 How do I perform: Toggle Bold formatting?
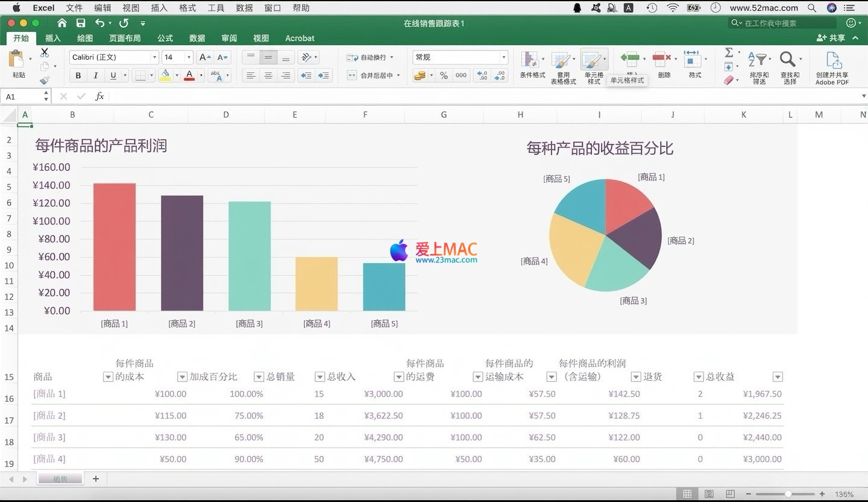tap(78, 75)
